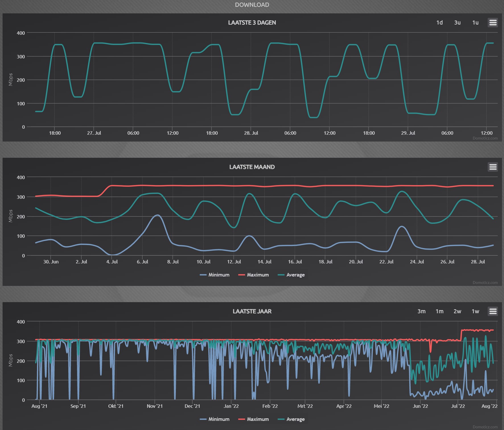
Task: Hide Average series in yearly chart legend
Action: click(291, 419)
